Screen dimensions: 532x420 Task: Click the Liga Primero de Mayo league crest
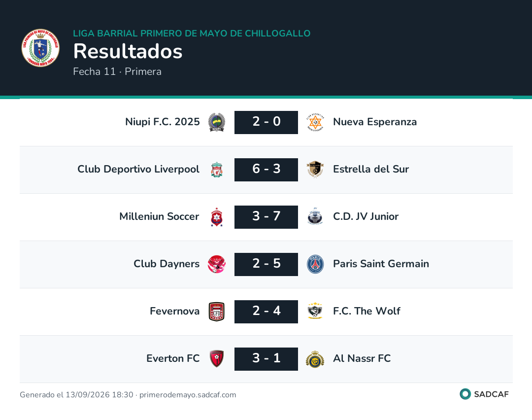[40, 48]
